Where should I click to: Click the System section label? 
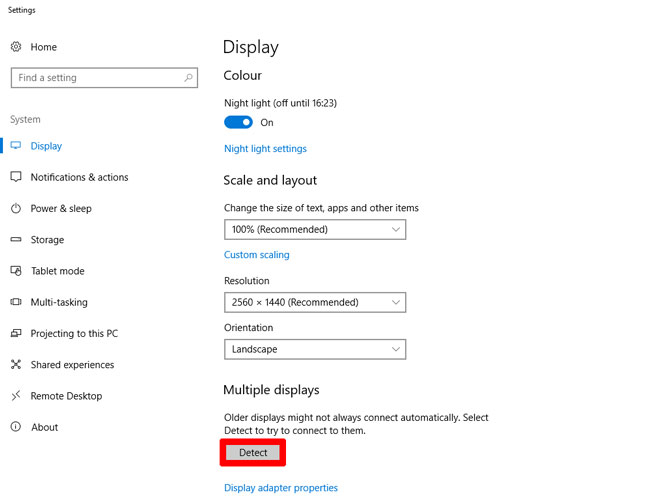point(25,119)
